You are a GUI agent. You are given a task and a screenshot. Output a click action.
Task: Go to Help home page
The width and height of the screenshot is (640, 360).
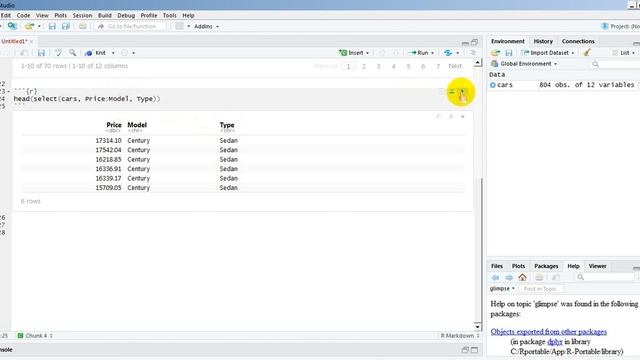pyautogui.click(x=522, y=278)
